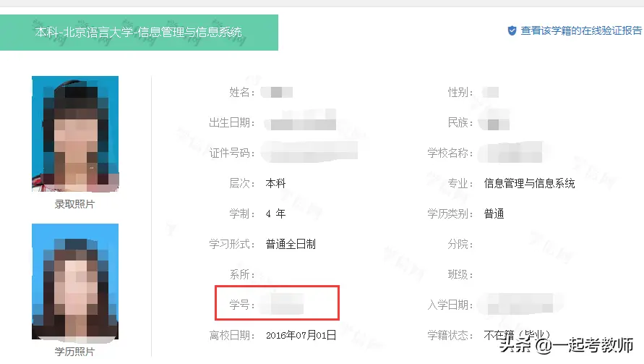644x364 pixels.
Task: Click the 录取照片 admission photo thumbnail
Action: 75,134
